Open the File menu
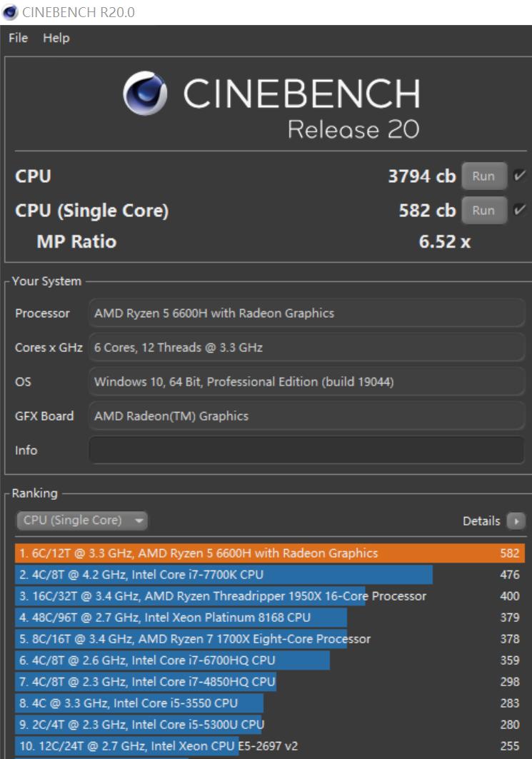The image size is (532, 759). (18, 39)
